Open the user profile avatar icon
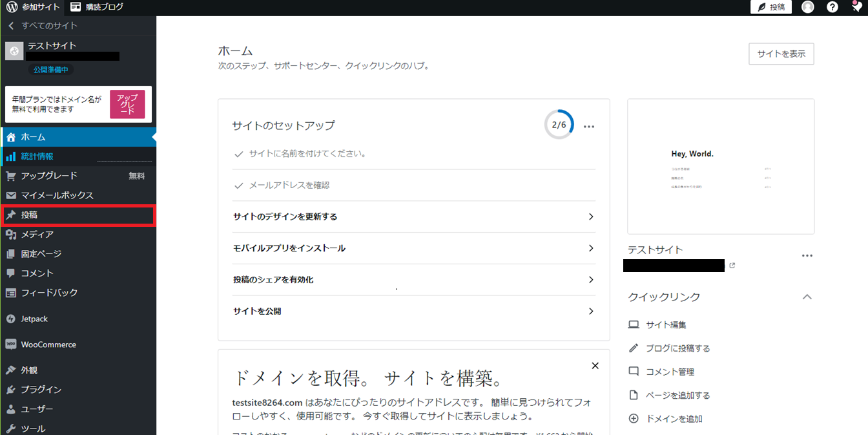The image size is (868, 435). 808,7
